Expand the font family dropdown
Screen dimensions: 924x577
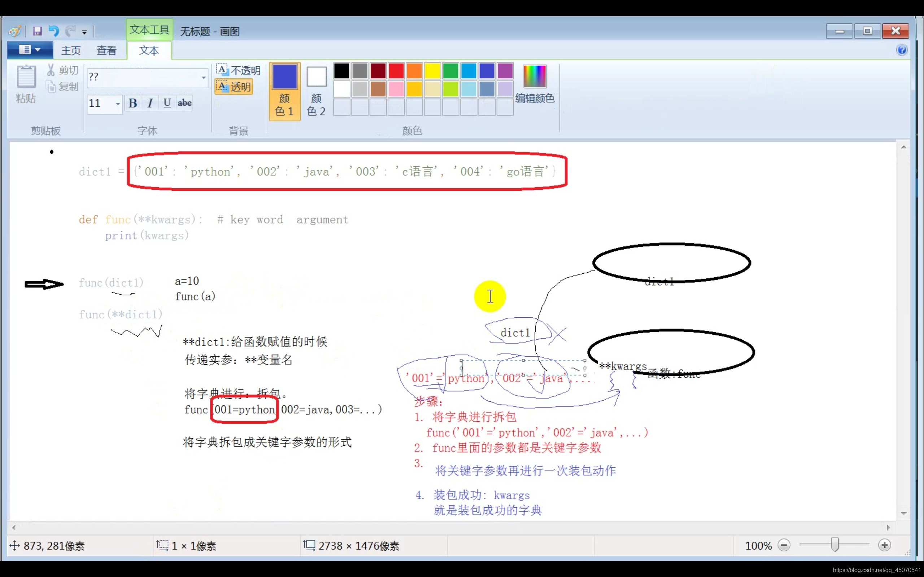click(x=204, y=78)
